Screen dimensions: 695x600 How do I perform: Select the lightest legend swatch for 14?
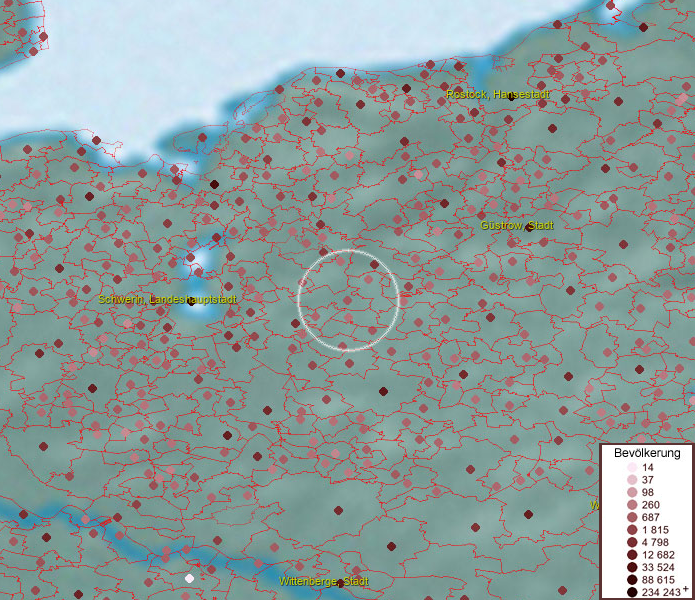click(632, 468)
